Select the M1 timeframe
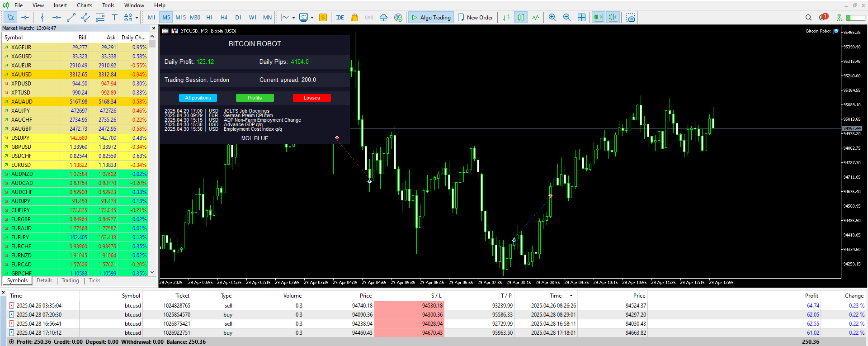This screenshot has height=346, width=868. pos(151,18)
